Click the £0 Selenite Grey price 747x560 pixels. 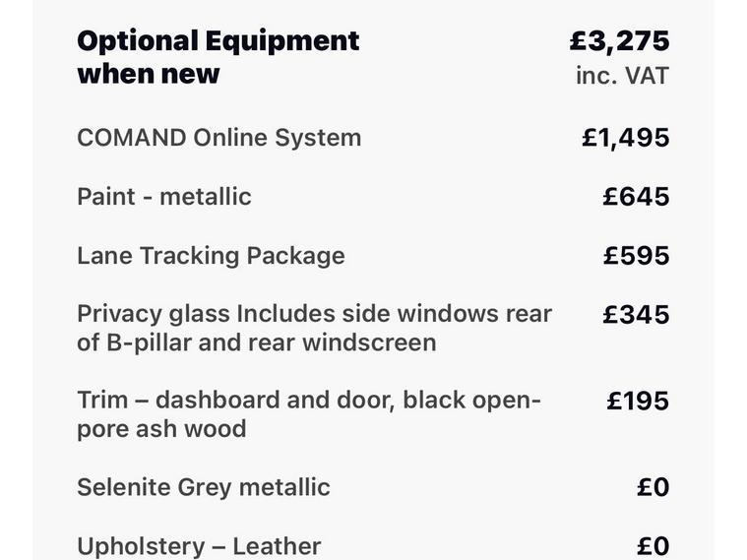pyautogui.click(x=653, y=487)
